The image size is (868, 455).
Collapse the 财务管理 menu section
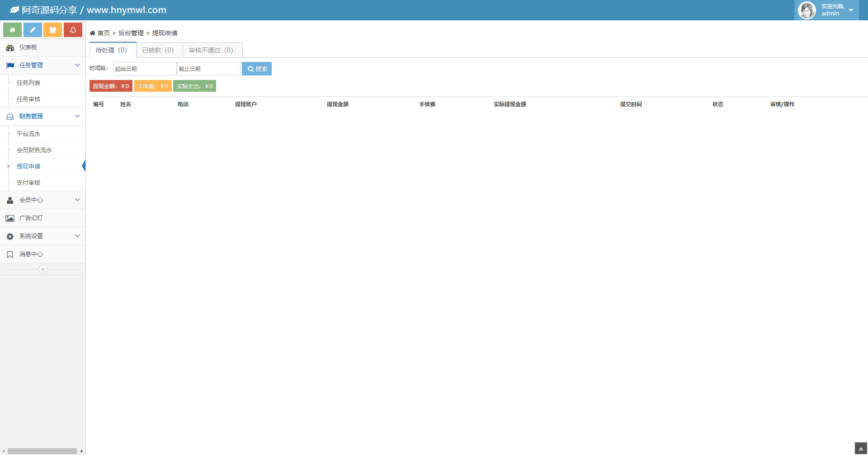click(77, 116)
